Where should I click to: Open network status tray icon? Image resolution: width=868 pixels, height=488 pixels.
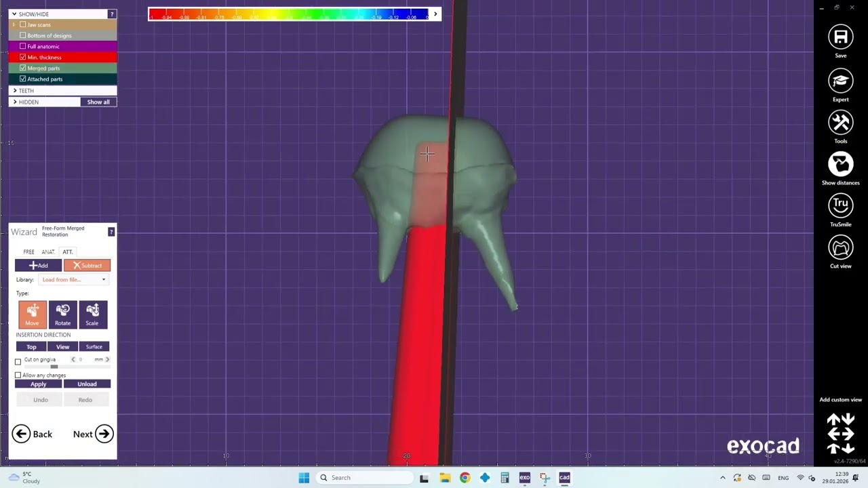pos(800,478)
